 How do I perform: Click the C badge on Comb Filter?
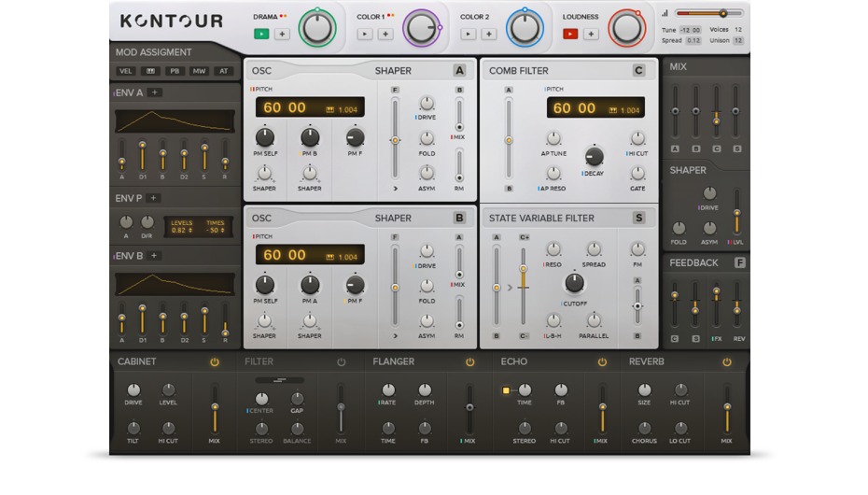[638, 70]
